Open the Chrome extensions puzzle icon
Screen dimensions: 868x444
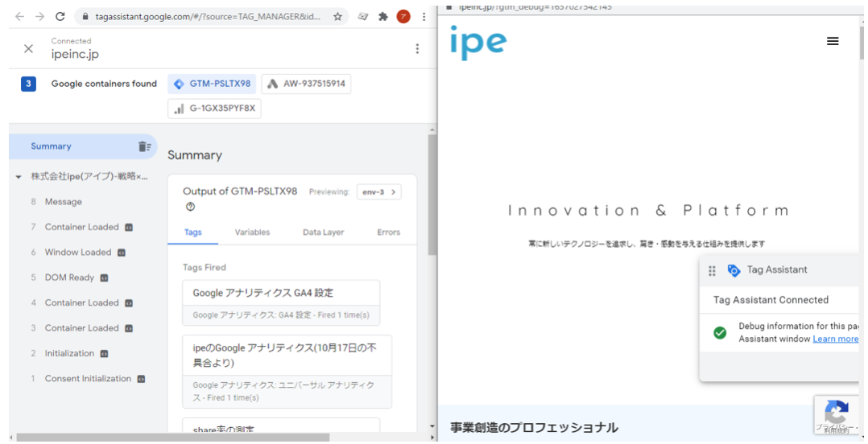[x=383, y=16]
